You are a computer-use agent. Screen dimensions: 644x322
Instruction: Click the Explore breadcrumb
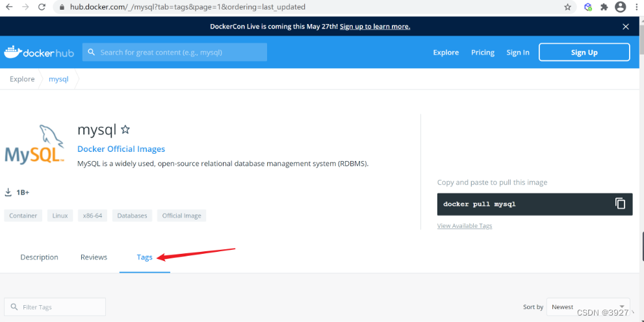pyautogui.click(x=22, y=79)
